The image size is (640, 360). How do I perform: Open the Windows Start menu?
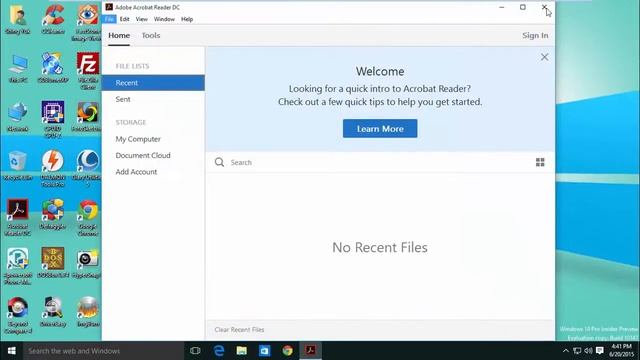[x=11, y=351]
